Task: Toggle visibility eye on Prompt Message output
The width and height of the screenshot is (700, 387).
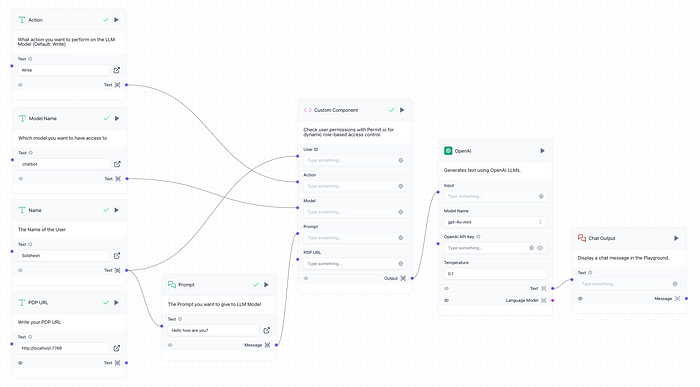Action: 170,345
